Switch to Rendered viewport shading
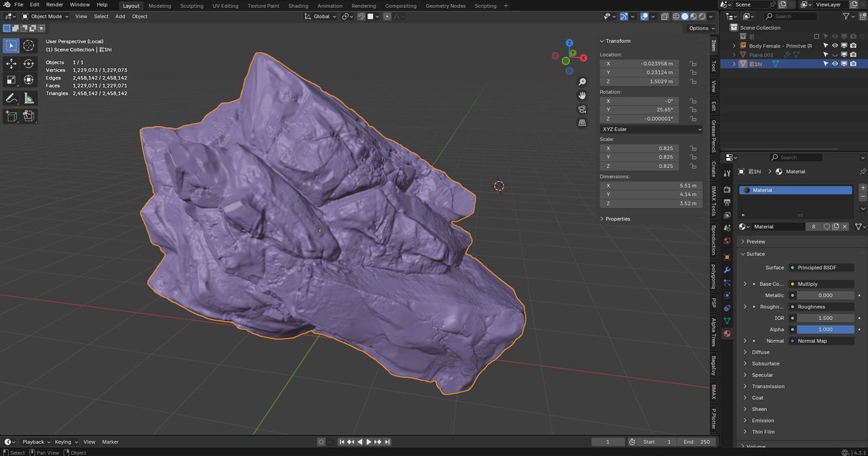Screen dimensions: 868x456 pyautogui.click(x=703, y=16)
